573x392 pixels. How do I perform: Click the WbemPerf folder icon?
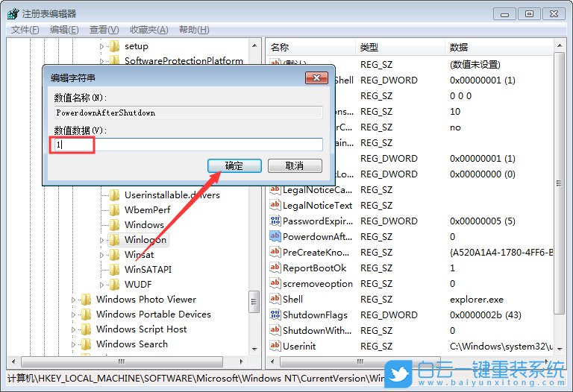click(114, 210)
